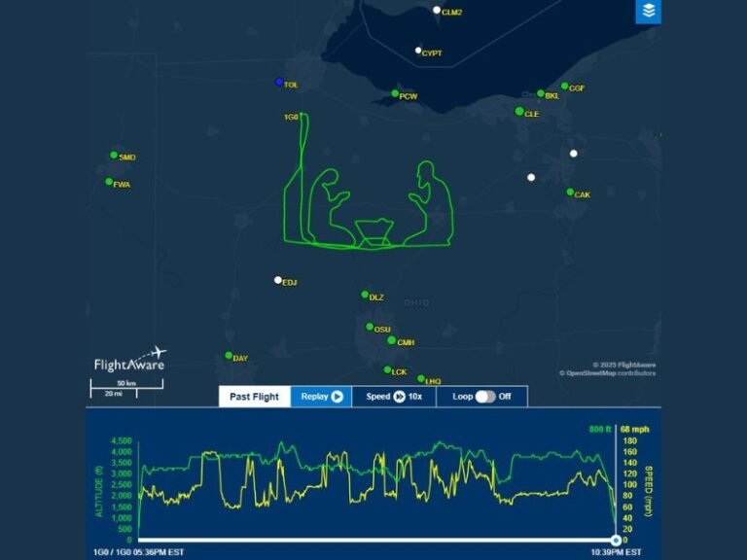The width and height of the screenshot is (747, 560).
Task: Click the CYPT airport marker
Action: pos(418,50)
